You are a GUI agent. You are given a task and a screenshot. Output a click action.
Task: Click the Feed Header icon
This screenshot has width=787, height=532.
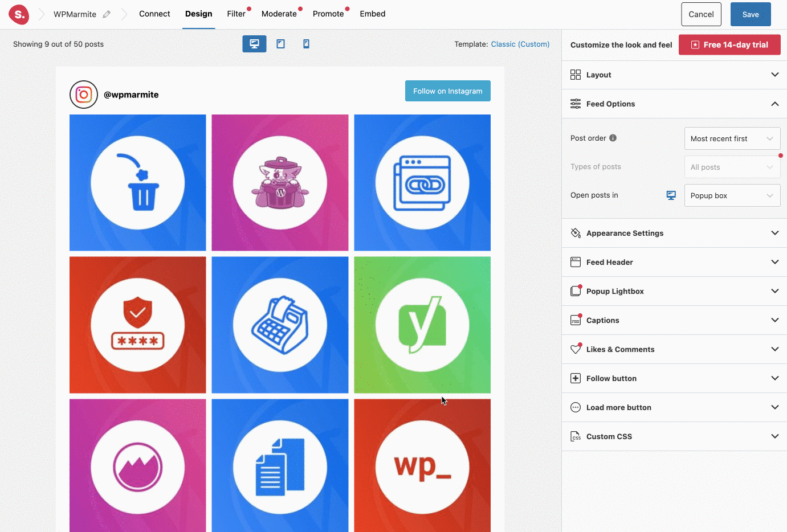point(576,262)
